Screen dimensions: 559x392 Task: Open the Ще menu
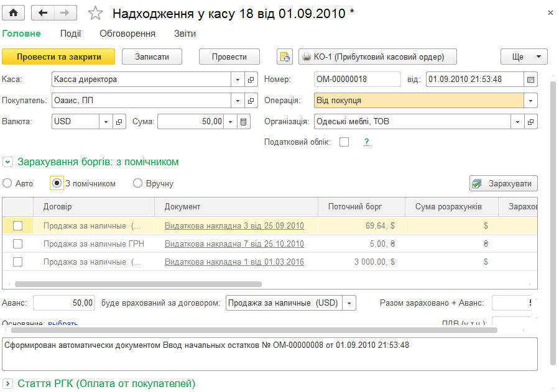(524, 57)
